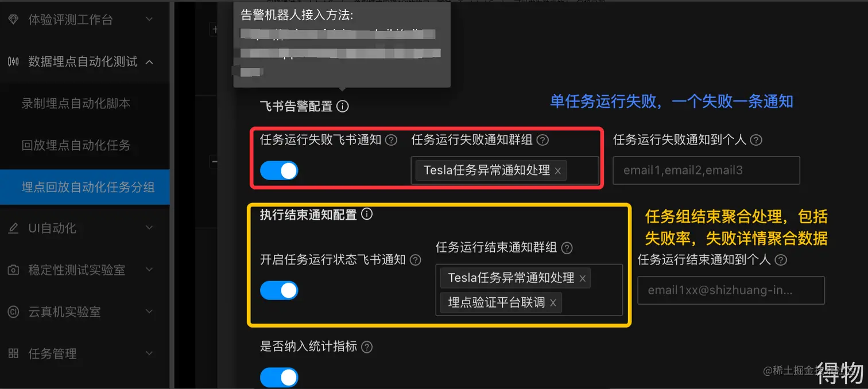868x389 pixels.
Task: Remove 埋点验证平台联调 tag from end group
Action: click(553, 303)
